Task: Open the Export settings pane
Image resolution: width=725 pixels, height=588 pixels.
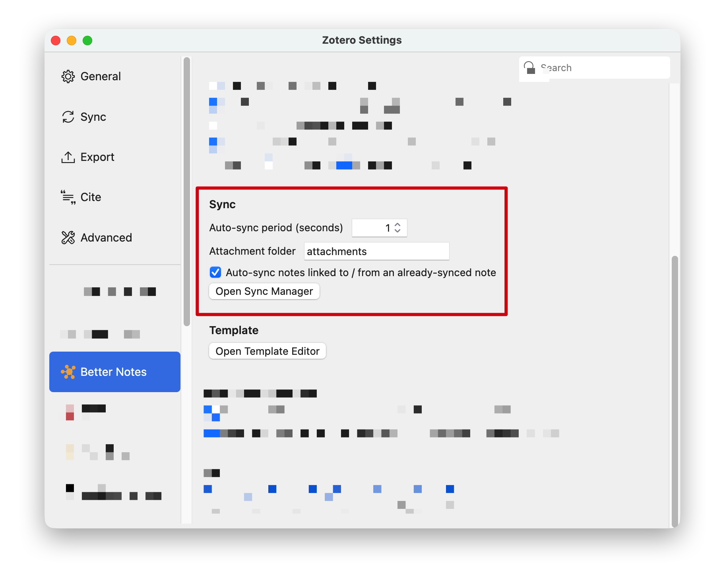Action: [114, 157]
